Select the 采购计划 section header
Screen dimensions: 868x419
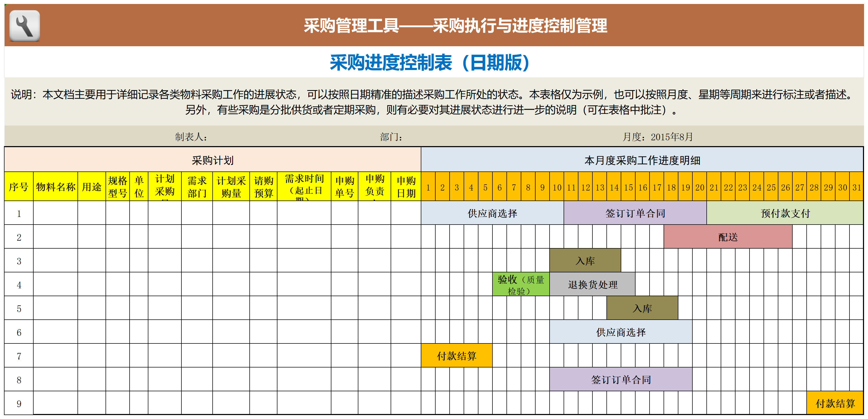click(213, 160)
